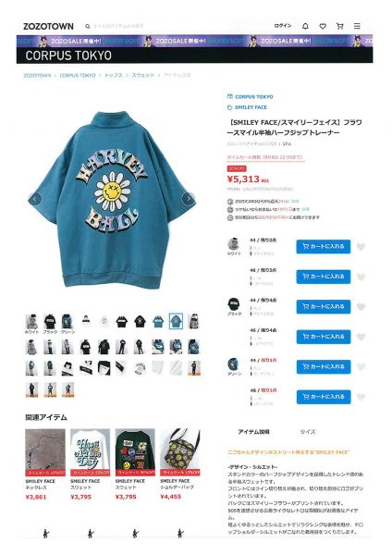Switch to the サイズ tab
The image size is (392, 555).
[308, 432]
